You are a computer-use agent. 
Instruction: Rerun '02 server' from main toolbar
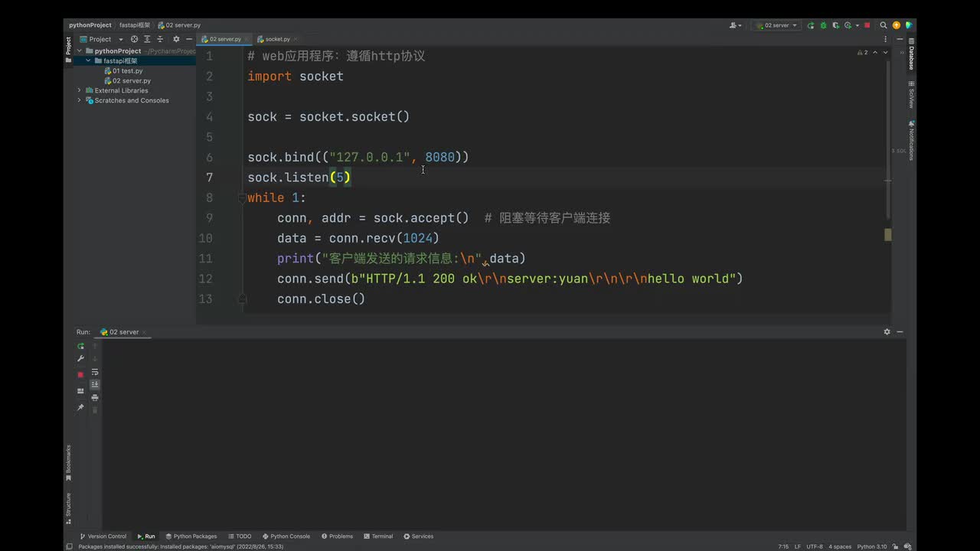(x=811, y=25)
